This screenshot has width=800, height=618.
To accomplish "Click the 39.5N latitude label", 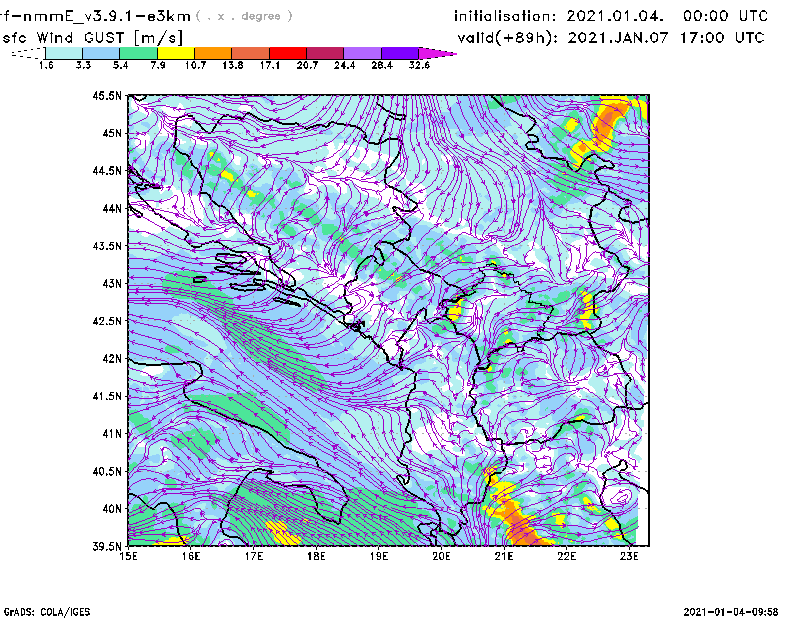I will click(107, 547).
